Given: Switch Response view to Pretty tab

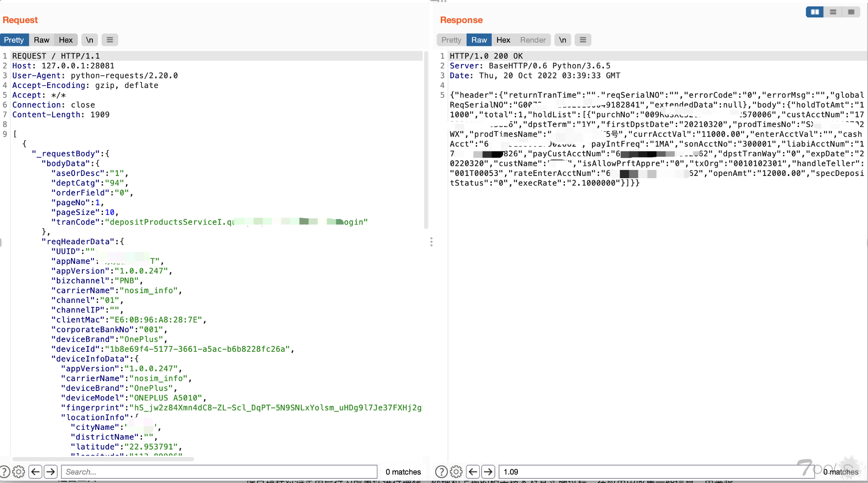Looking at the screenshot, I should (451, 40).
